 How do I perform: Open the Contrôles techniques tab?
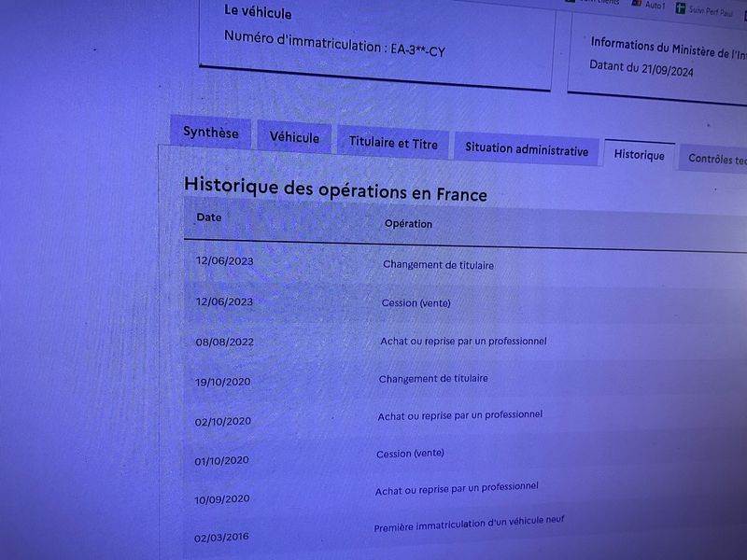coord(714,159)
